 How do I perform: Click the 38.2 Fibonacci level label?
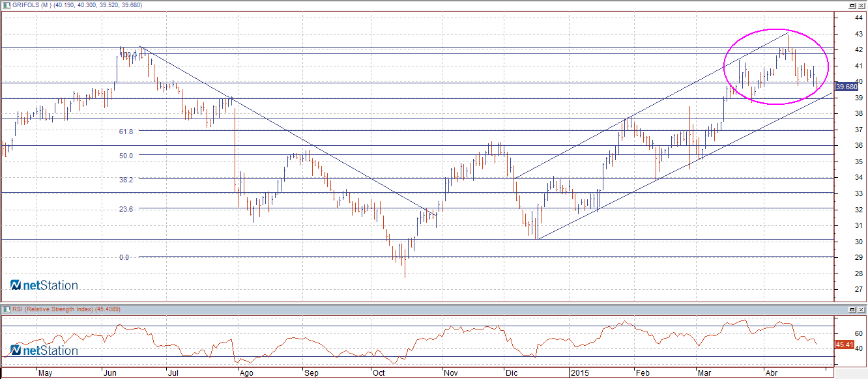tap(126, 180)
